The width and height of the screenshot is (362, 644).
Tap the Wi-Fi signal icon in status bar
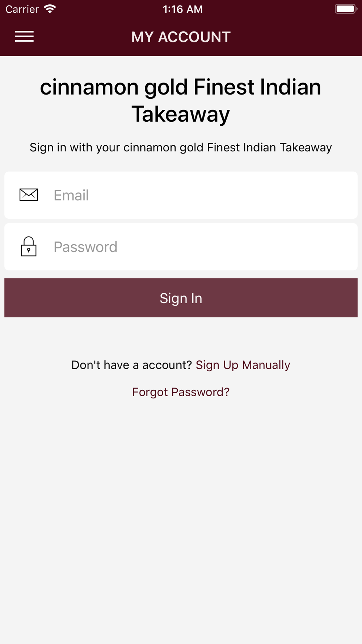50,9
